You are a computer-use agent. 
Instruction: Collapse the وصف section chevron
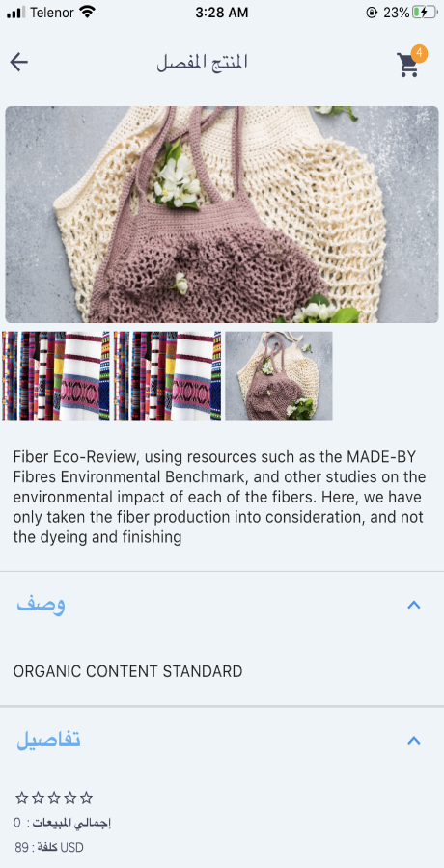pyautogui.click(x=413, y=605)
